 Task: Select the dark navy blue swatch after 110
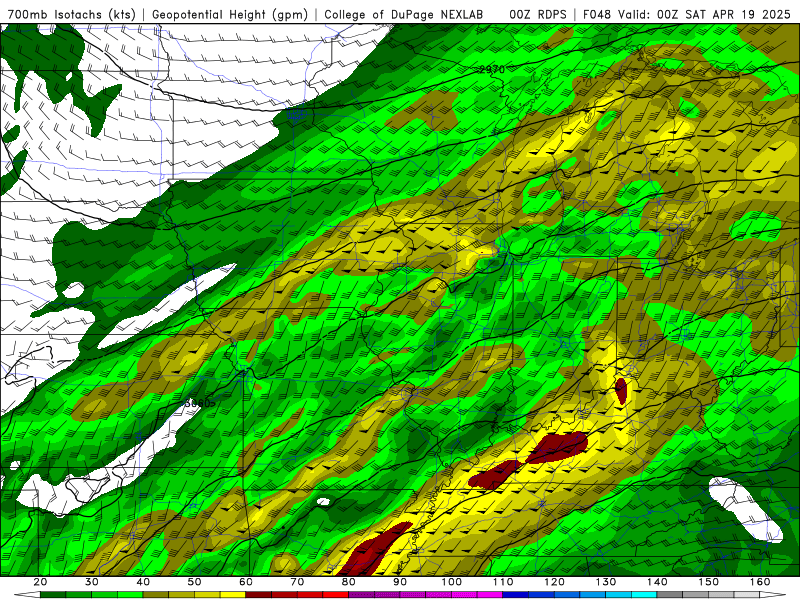coord(516,595)
